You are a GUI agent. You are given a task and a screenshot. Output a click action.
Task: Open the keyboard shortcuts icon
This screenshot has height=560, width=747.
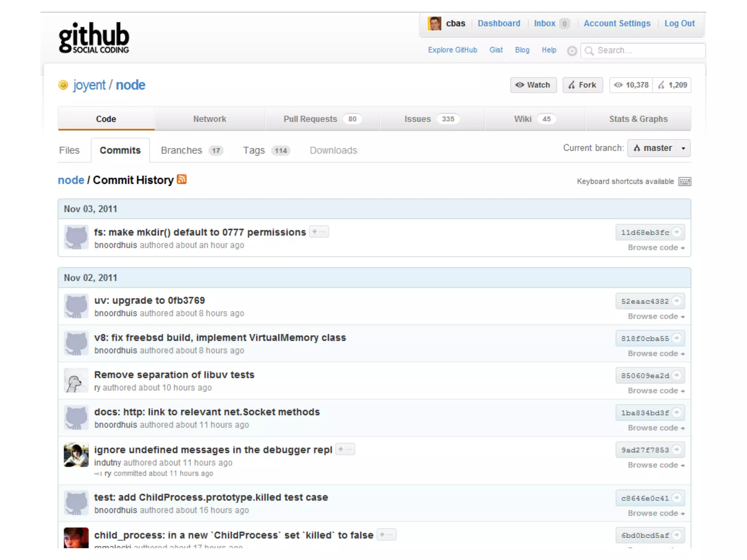(684, 182)
